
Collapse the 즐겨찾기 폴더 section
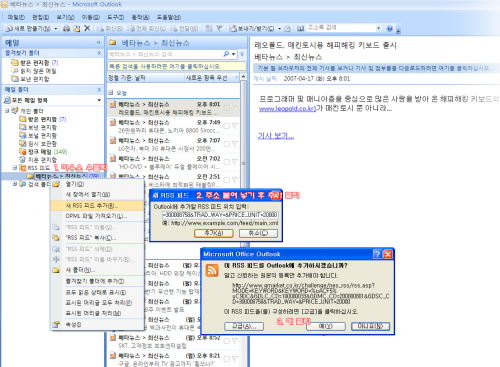click(99, 53)
